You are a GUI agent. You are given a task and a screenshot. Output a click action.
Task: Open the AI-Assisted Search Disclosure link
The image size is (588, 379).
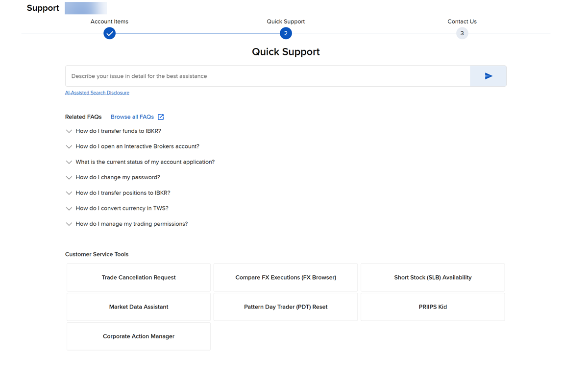(97, 93)
